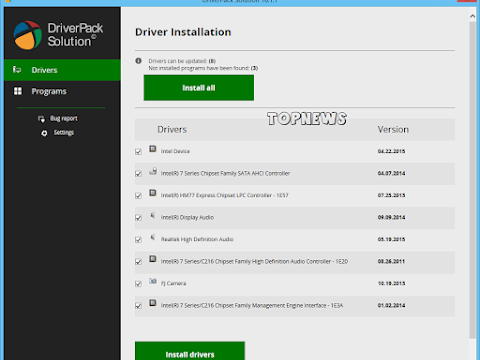
Task: Click the scrollbar up arrow
Action: click(473, 16)
